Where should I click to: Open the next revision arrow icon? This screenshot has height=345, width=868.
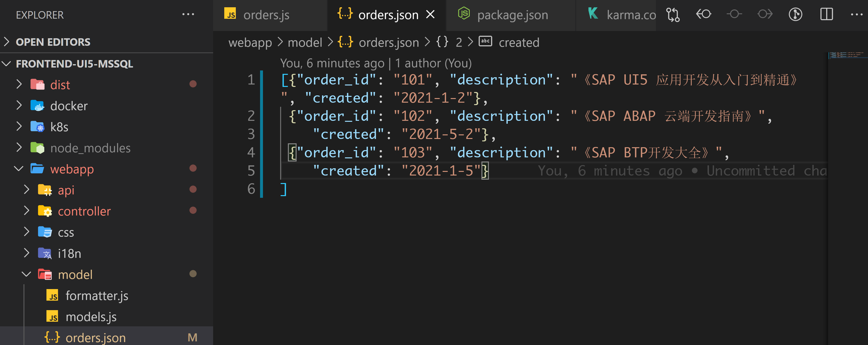tap(765, 14)
